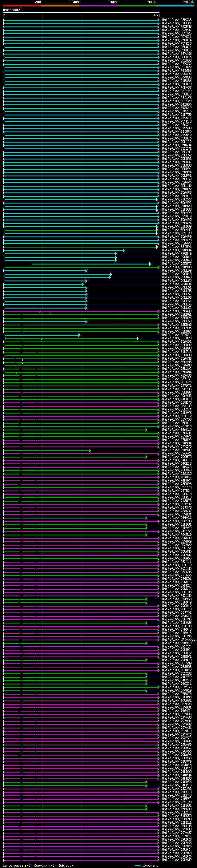Open hit UniRef100_B2DDA1 label
Viewport: 197px width, 868px height.
point(177,315)
